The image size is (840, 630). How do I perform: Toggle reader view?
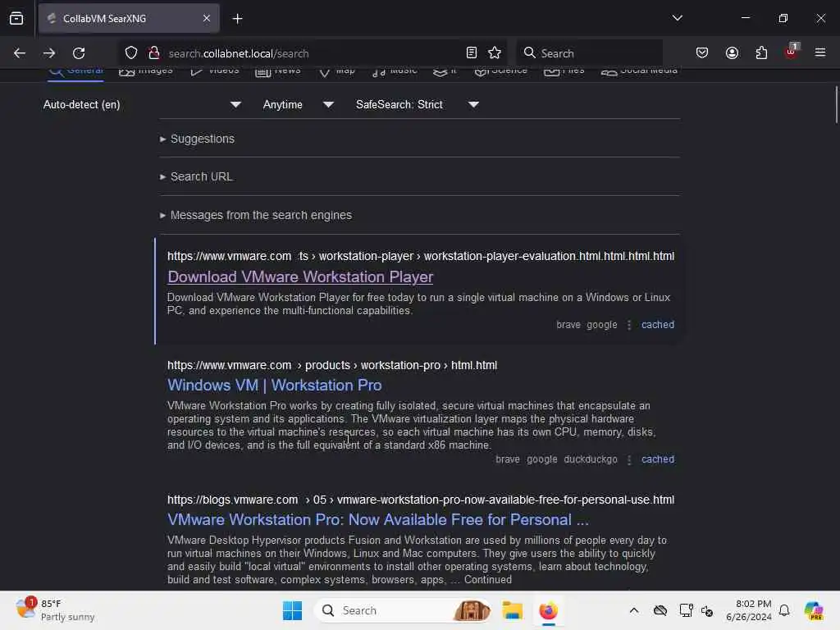pyautogui.click(x=472, y=53)
